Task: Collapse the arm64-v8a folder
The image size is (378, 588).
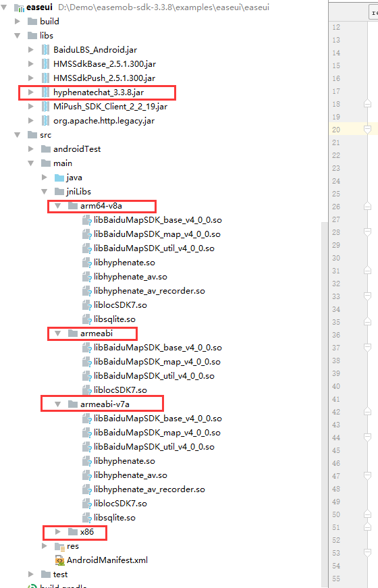Action: pyautogui.click(x=57, y=206)
